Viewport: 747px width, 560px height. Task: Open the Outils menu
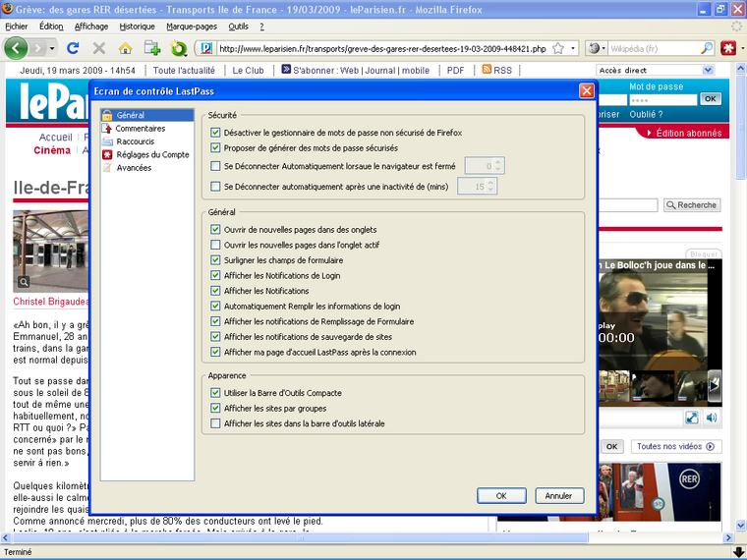(238, 27)
